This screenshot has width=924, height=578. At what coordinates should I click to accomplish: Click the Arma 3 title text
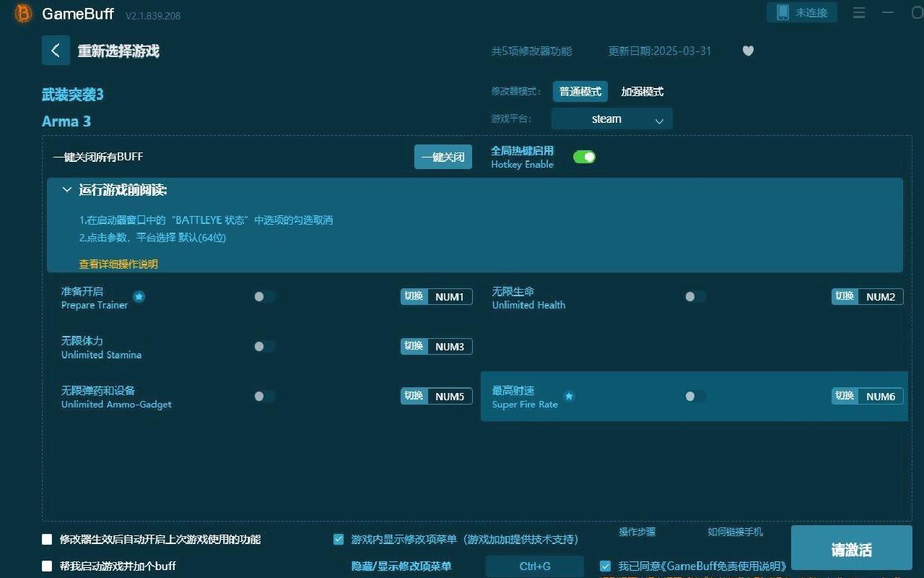click(x=66, y=121)
